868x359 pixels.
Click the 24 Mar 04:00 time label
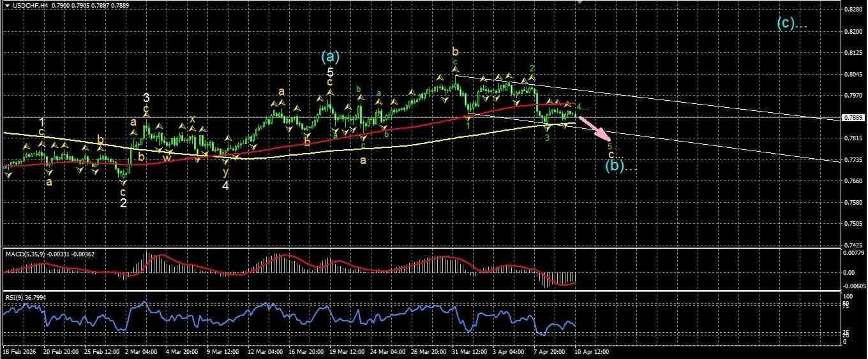click(388, 352)
